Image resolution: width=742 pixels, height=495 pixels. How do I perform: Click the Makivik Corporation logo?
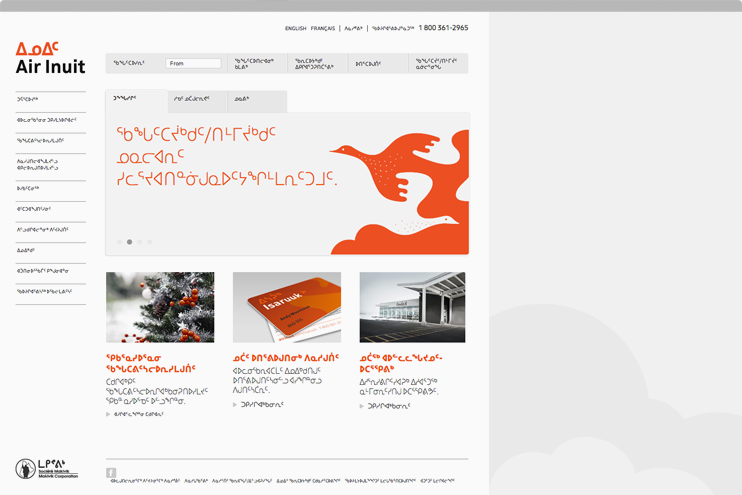(46, 468)
